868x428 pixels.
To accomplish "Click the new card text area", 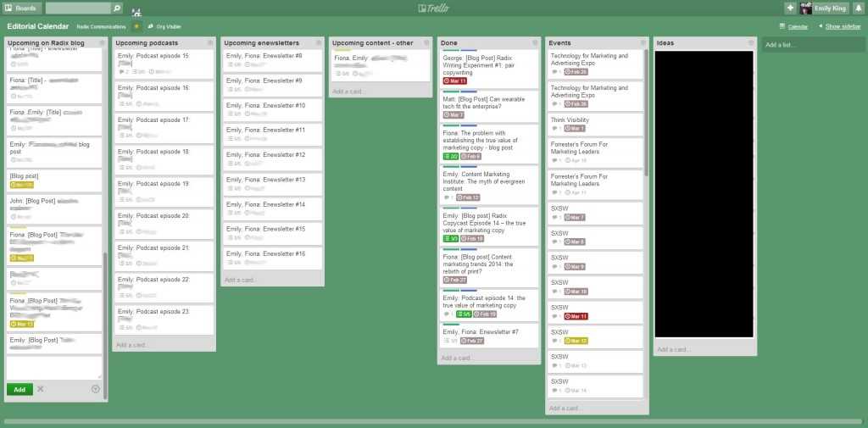I will 54,368.
